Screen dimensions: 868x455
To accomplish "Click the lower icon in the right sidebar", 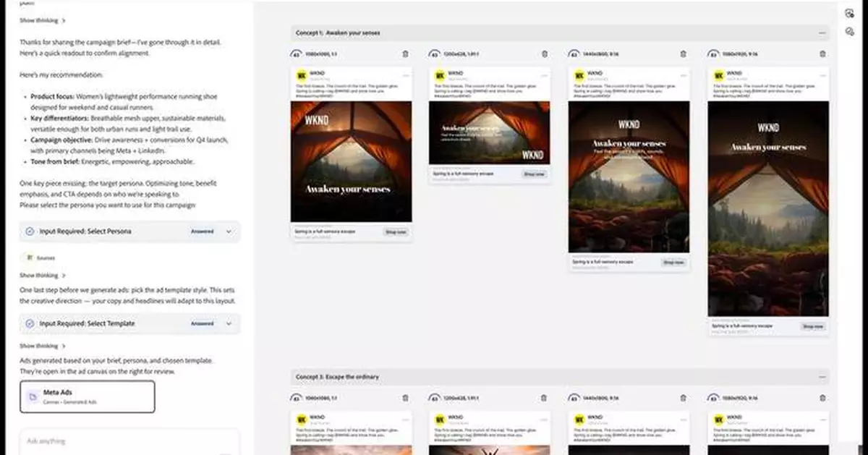I will [851, 32].
